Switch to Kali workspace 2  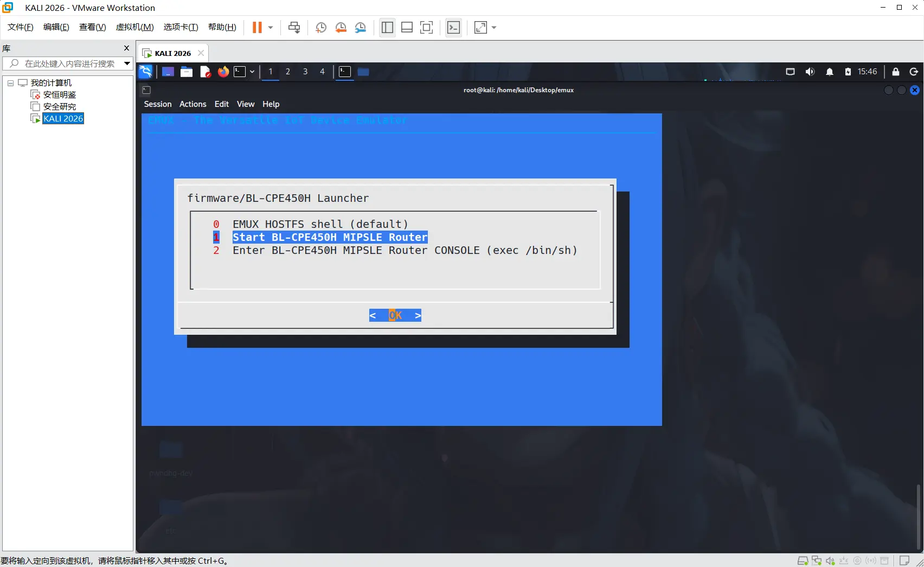[x=288, y=72]
